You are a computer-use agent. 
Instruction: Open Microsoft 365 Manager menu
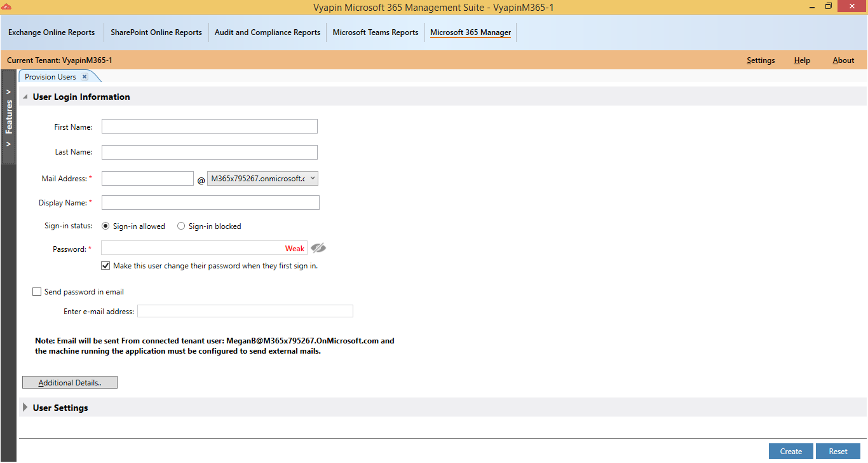pos(471,32)
